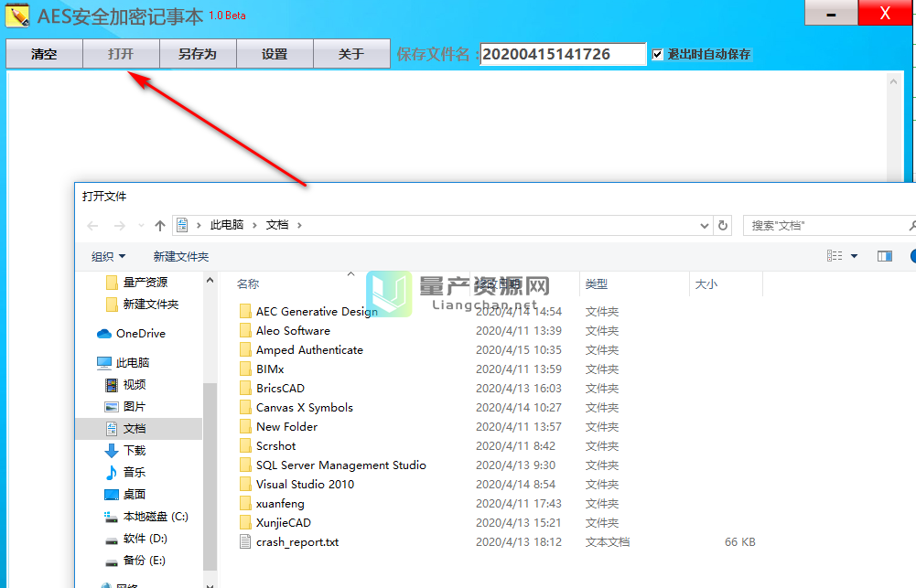Select BricsCAD folder
This screenshot has height=588, width=916.
click(x=280, y=389)
